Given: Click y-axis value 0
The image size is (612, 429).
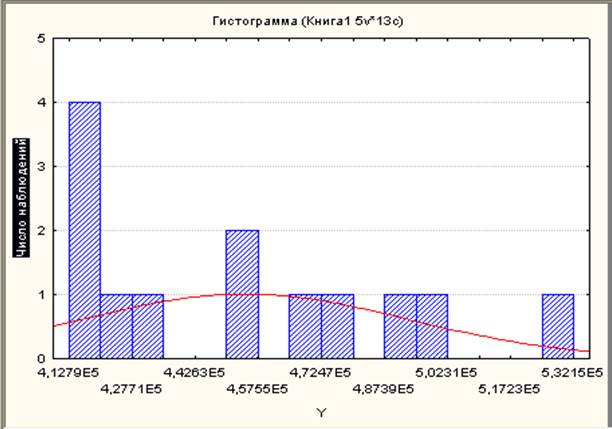Looking at the screenshot, I should pyautogui.click(x=42, y=358).
